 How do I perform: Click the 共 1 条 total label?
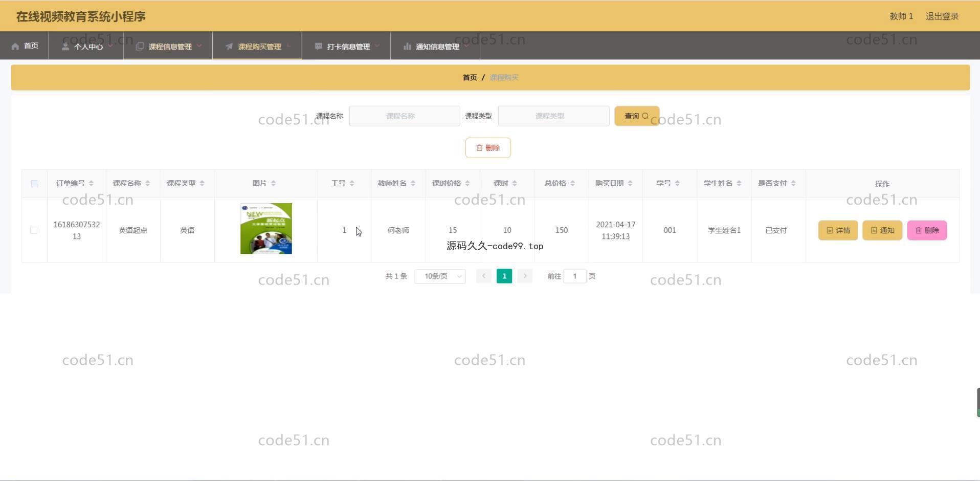(x=396, y=276)
